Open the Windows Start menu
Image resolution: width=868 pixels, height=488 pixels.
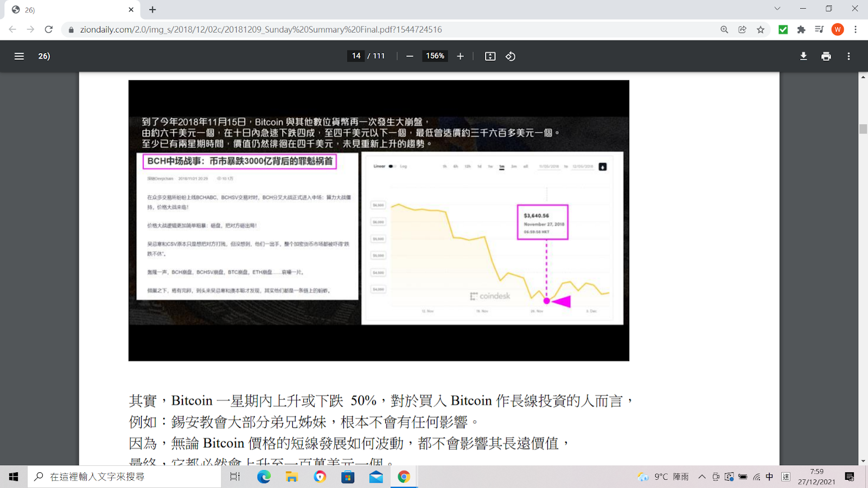point(14,477)
